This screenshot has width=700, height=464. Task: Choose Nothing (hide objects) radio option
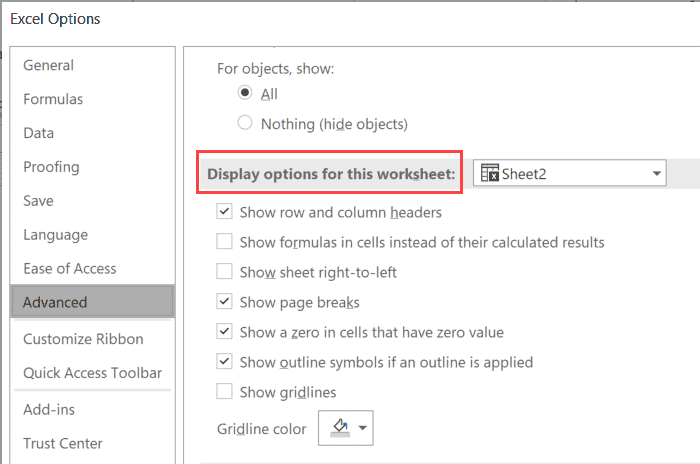245,124
